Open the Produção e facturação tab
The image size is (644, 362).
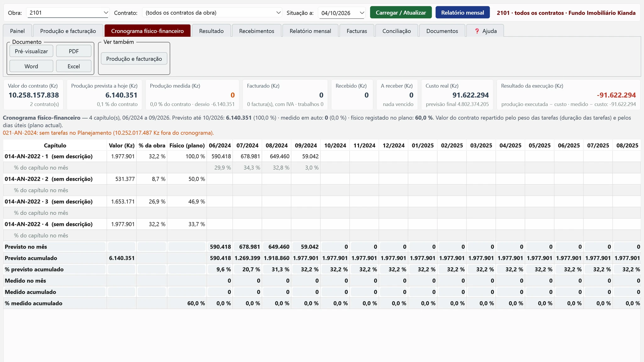[68, 31]
